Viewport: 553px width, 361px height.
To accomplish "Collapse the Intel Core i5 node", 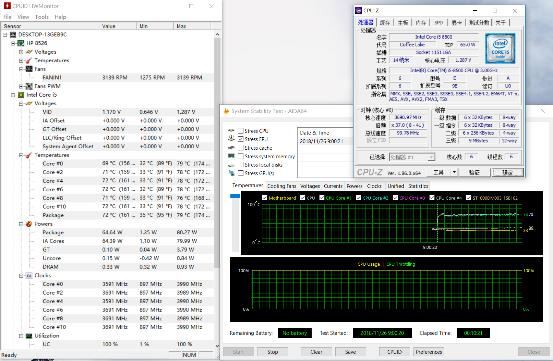I will [x=13, y=95].
